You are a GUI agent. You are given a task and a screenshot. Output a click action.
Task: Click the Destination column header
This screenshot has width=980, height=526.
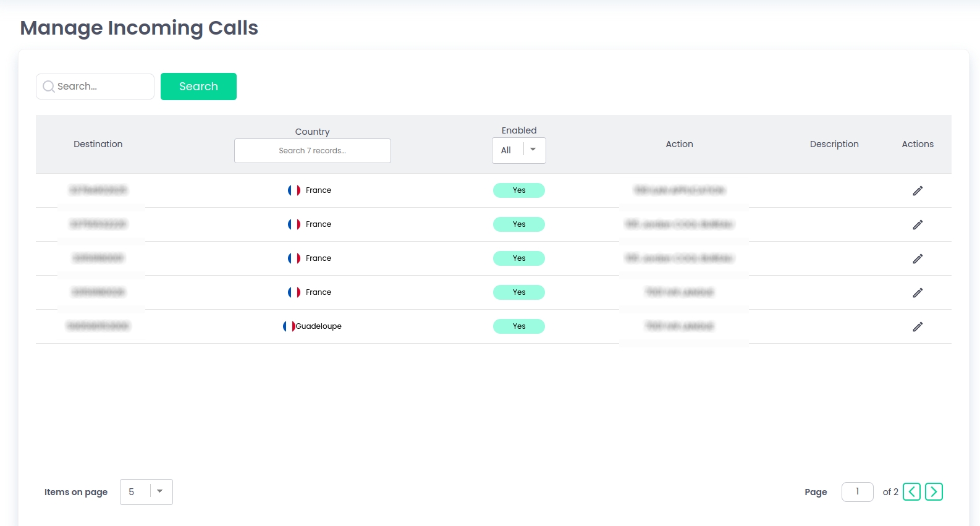point(98,144)
